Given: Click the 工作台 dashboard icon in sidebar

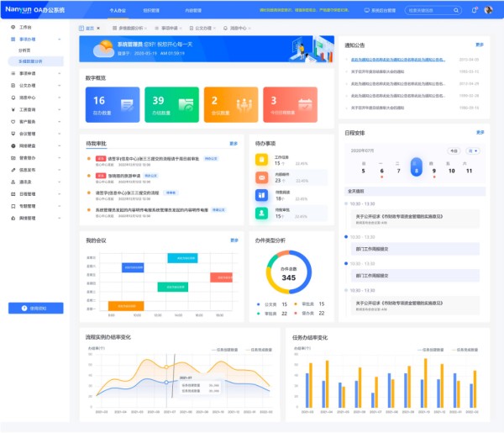Looking at the screenshot, I should [x=13, y=28].
